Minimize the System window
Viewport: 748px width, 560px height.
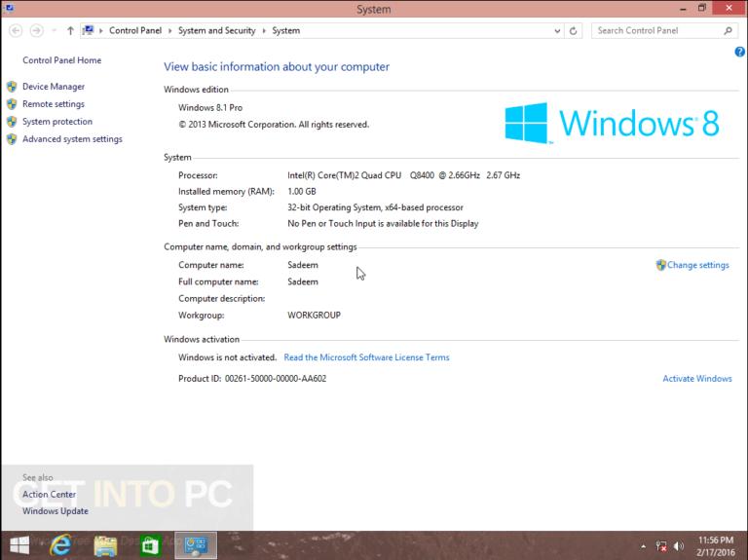(683, 9)
